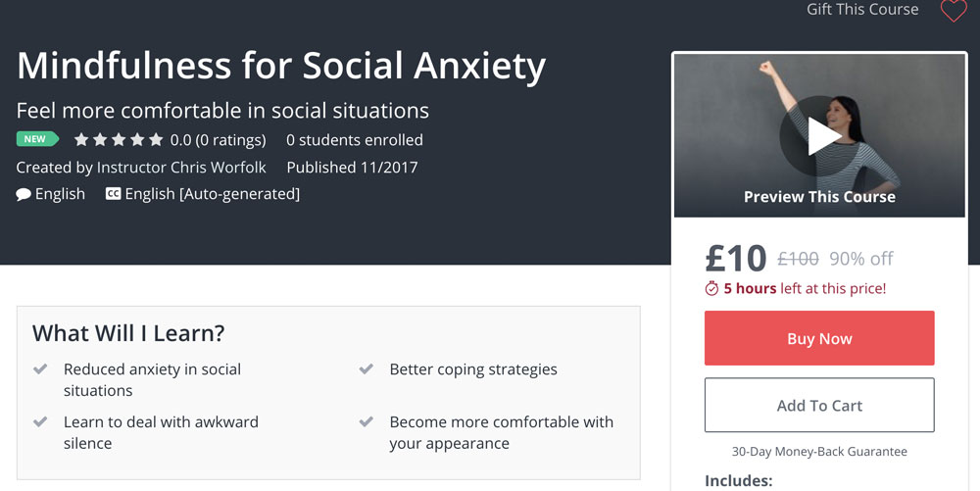Click checkmark beside Become more comfortable
This screenshot has height=491, width=980.
tap(367, 422)
